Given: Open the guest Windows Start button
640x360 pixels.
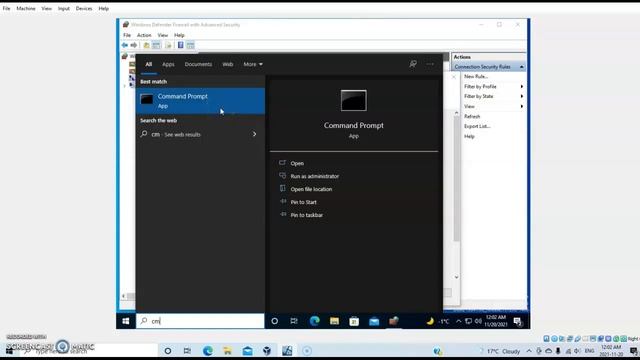Looking at the screenshot, I should 126,321.
